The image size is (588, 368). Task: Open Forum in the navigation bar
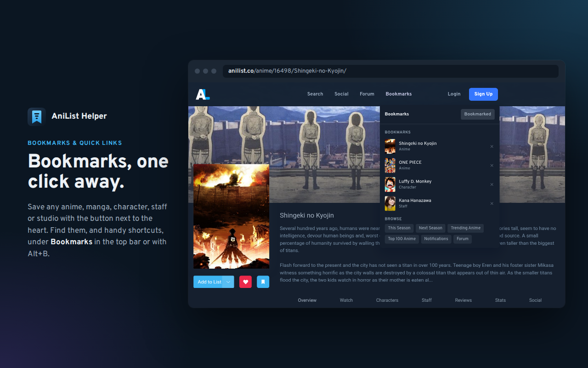[x=367, y=94]
